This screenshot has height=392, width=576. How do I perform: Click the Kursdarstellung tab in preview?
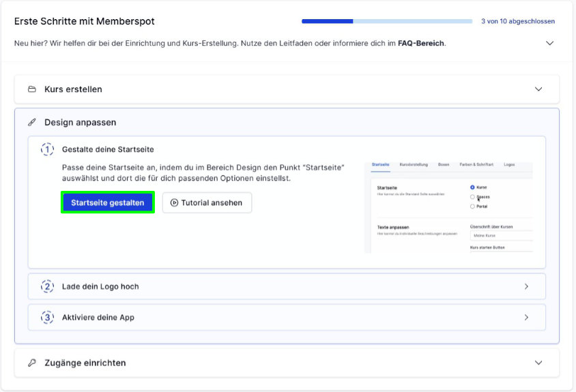(414, 164)
